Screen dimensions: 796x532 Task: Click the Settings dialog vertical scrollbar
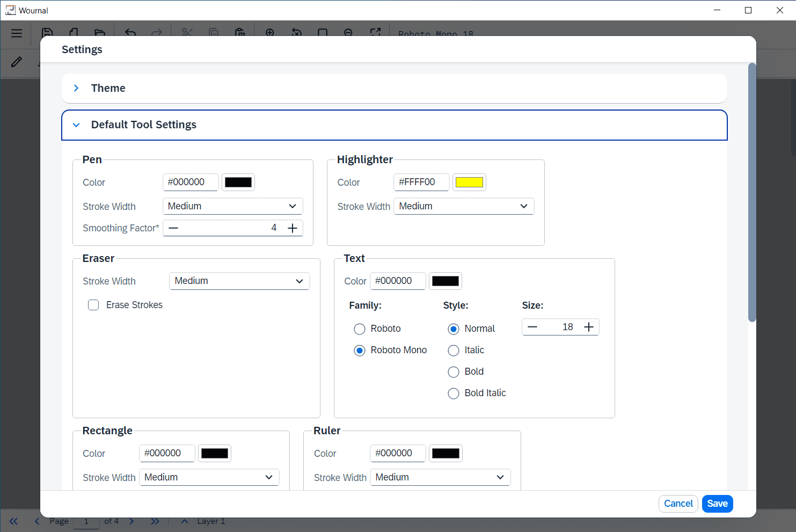(752, 192)
